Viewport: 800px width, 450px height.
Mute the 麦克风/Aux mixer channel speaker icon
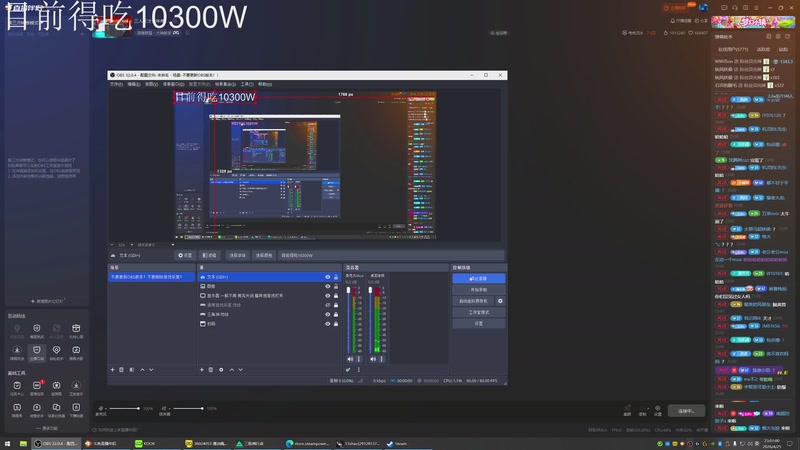350,359
